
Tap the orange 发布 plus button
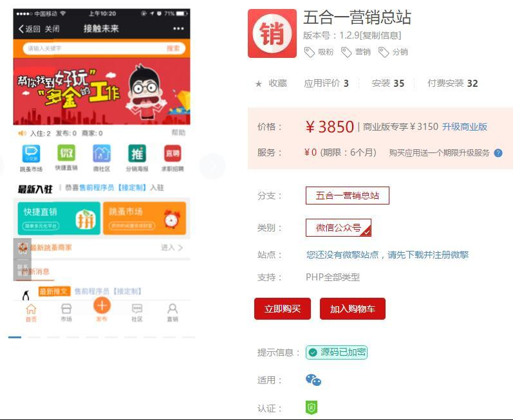[x=102, y=306]
